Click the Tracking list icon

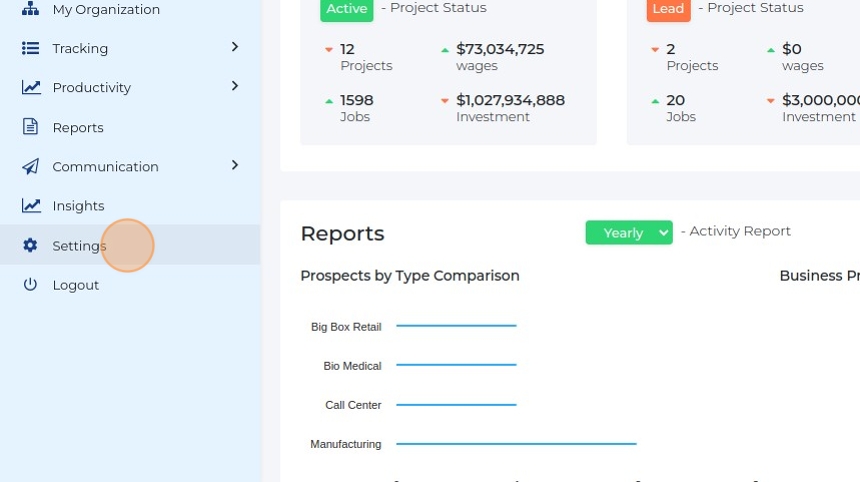point(30,48)
